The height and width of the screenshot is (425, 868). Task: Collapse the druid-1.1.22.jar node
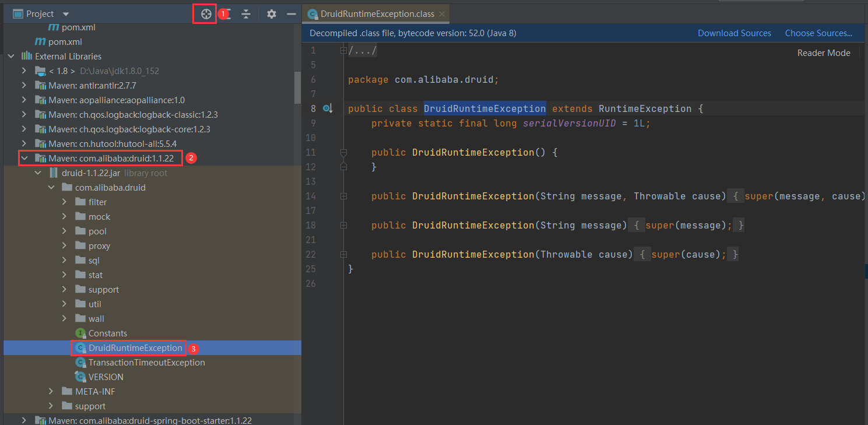pos(37,173)
